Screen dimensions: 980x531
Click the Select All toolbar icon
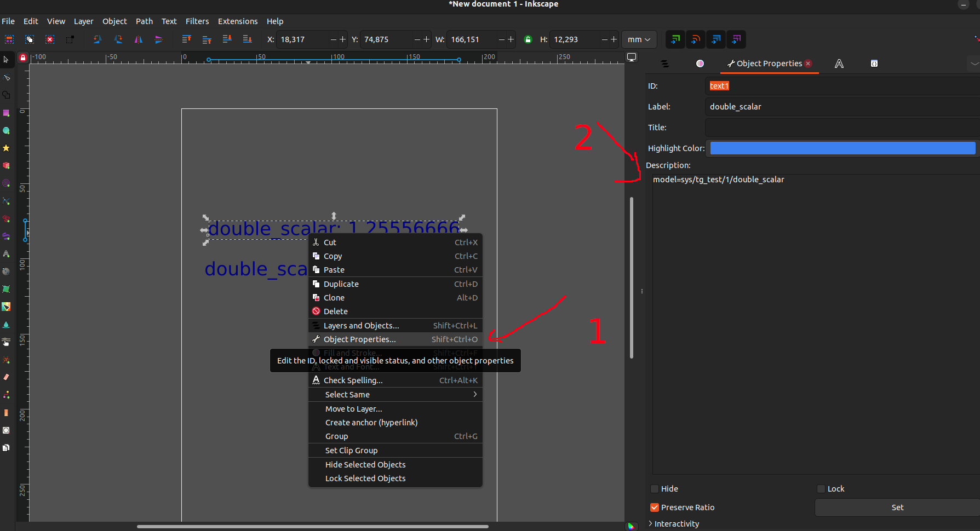pyautogui.click(x=9, y=39)
